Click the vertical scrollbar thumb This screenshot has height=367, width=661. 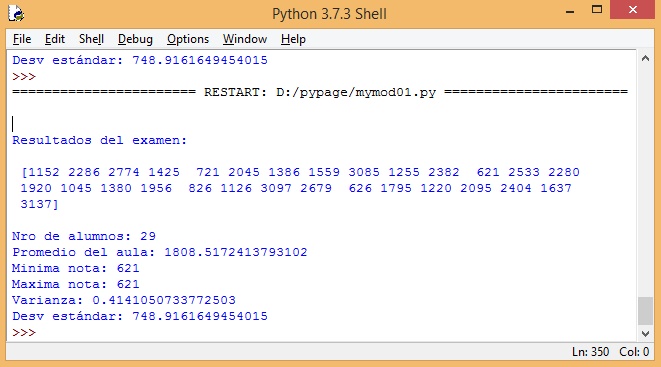coord(645,311)
